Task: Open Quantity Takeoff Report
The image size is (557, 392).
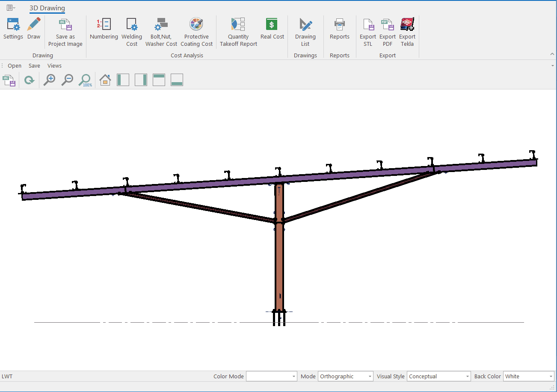Action: (x=238, y=32)
